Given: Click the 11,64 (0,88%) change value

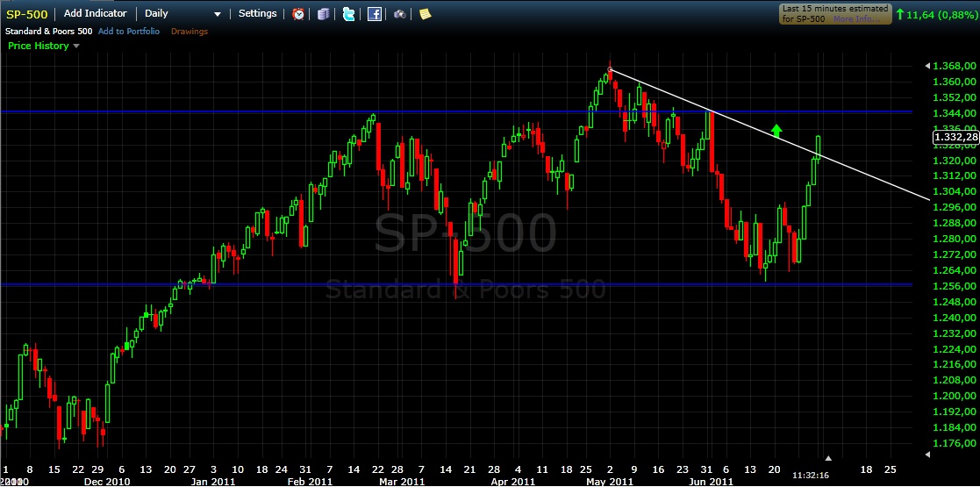Looking at the screenshot, I should click(941, 14).
